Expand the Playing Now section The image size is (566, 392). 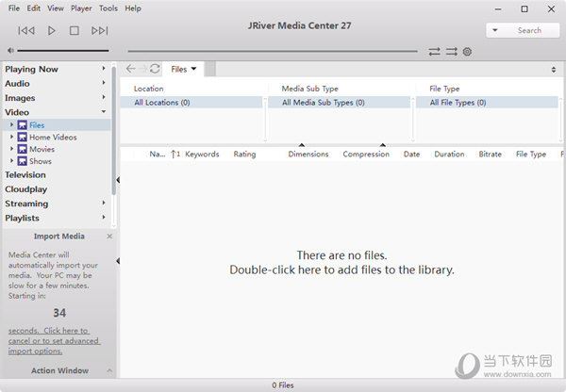pyautogui.click(x=104, y=68)
